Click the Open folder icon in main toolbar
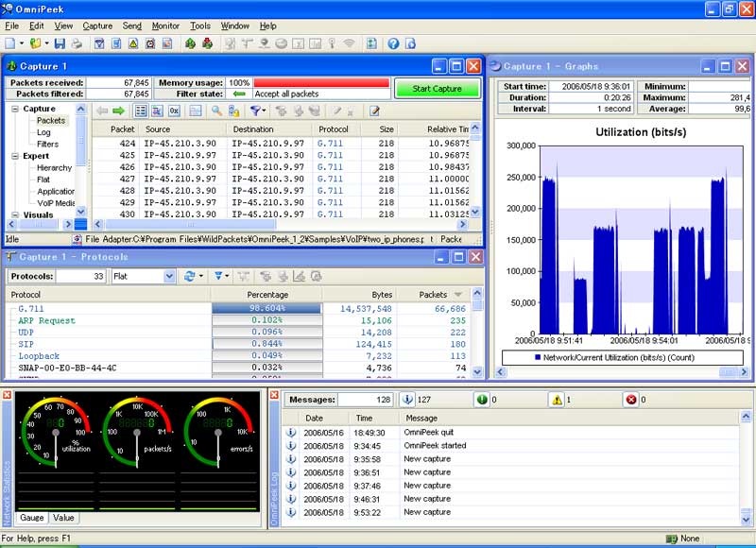 coord(35,43)
